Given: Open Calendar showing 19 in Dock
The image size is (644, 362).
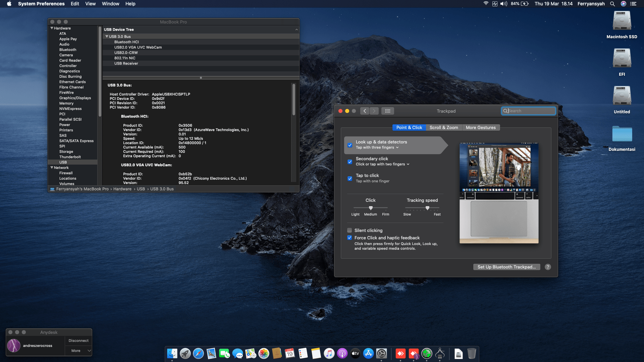Looking at the screenshot, I should [290, 354].
